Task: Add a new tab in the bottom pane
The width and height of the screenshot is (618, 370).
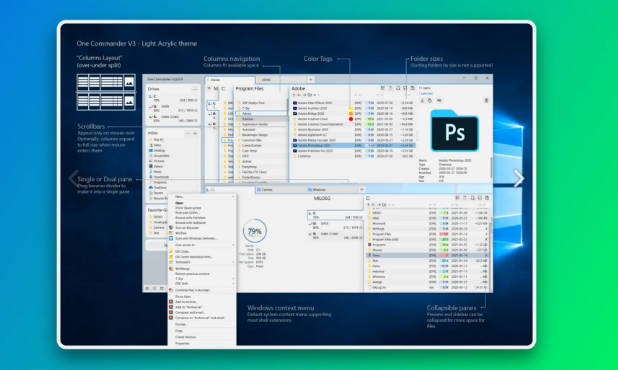Action: [x=361, y=190]
